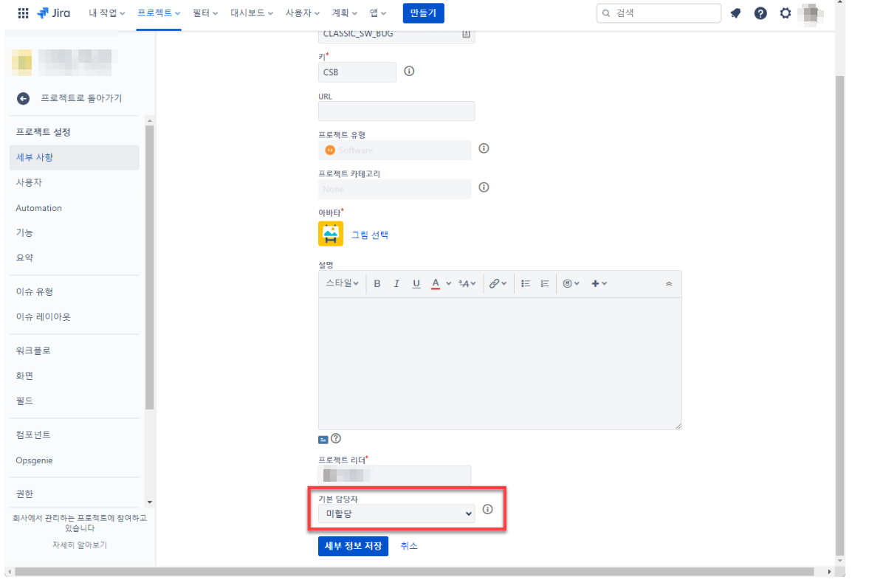Click the 만들기 create button
Screen dimensions: 883x588
click(x=424, y=13)
